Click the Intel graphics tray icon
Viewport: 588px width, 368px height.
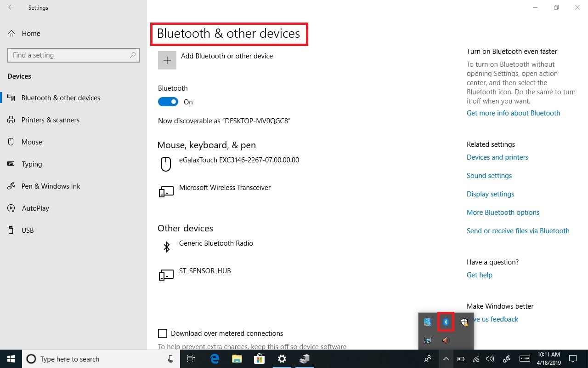coord(428,322)
